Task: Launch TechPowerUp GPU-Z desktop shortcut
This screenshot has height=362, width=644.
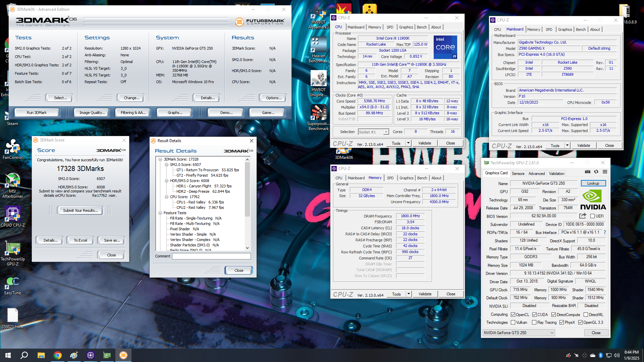Action: 13,254
